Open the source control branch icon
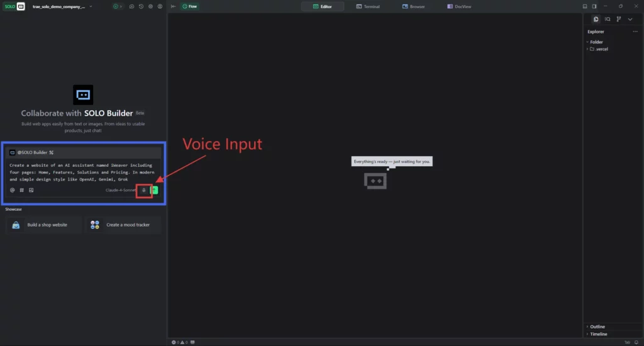The height and width of the screenshot is (346, 644). point(619,19)
